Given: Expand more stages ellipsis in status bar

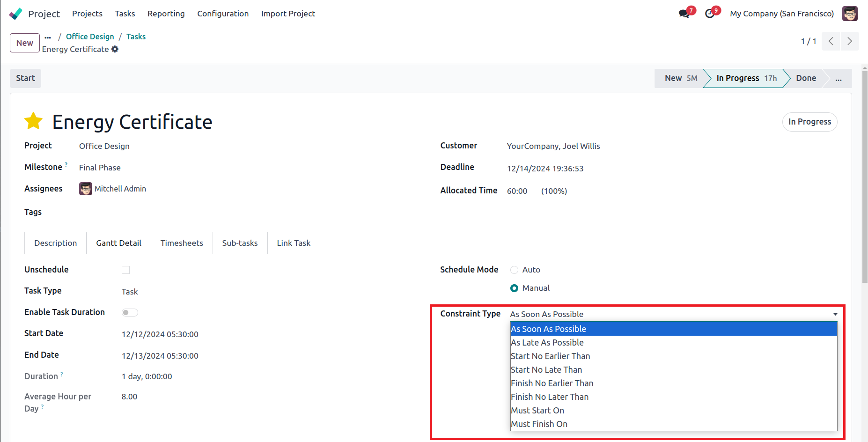Looking at the screenshot, I should [x=838, y=79].
